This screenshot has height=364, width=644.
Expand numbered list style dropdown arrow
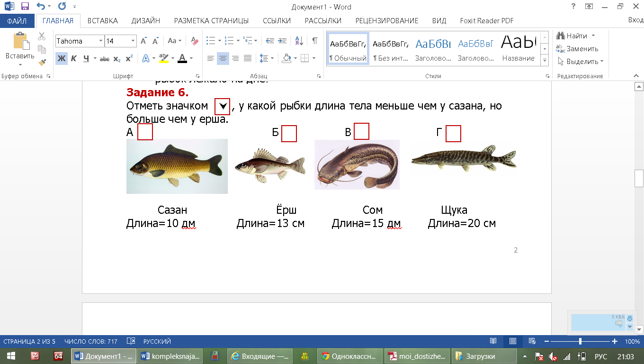point(238,41)
